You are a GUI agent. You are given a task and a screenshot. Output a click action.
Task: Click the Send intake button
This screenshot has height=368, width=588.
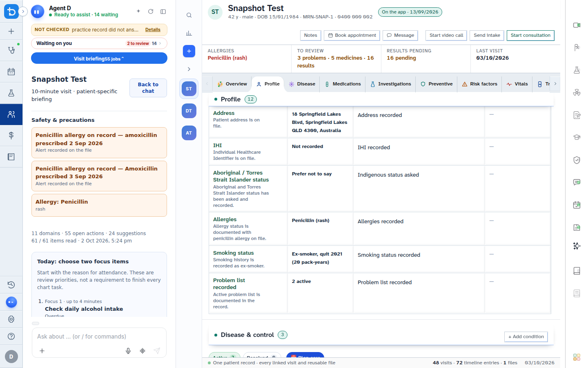[x=487, y=36]
